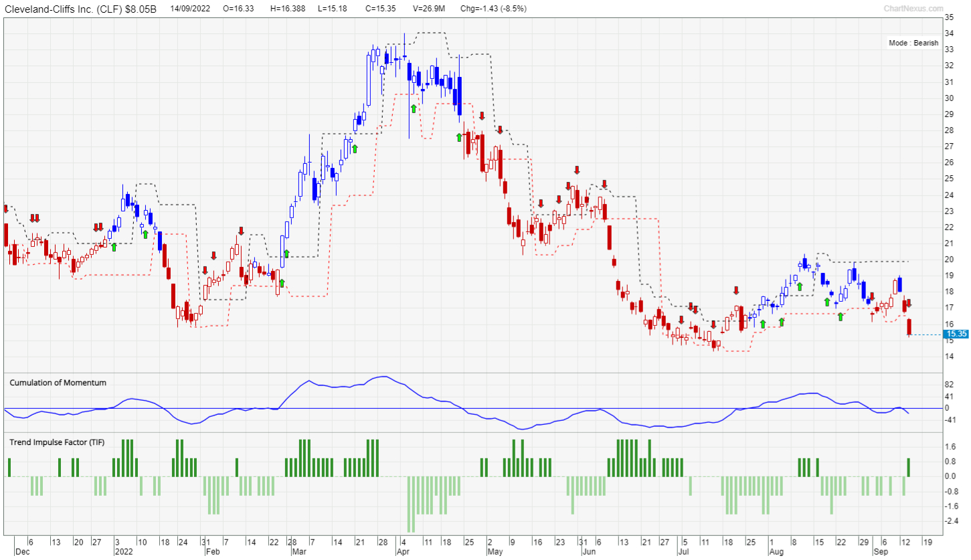Click the Jul month label
This screenshot has height=560, width=971.
tap(683, 553)
